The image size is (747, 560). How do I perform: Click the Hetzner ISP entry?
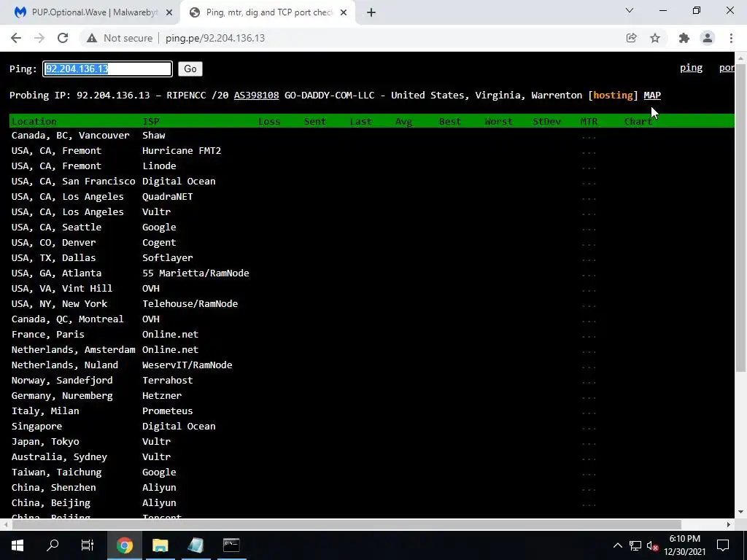161,395
